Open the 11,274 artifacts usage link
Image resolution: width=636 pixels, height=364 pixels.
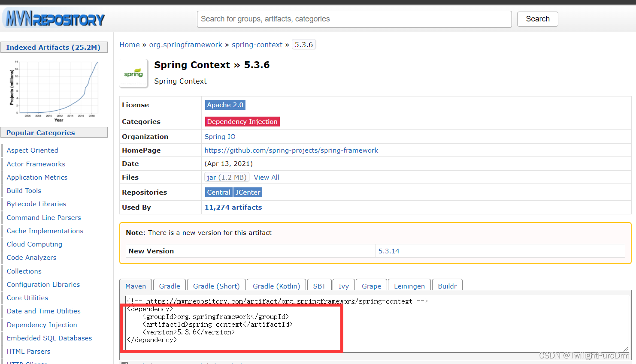[233, 208]
